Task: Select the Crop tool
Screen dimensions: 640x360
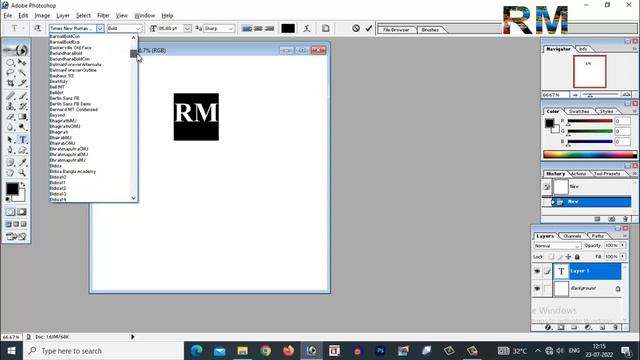Action: click(x=11, y=83)
